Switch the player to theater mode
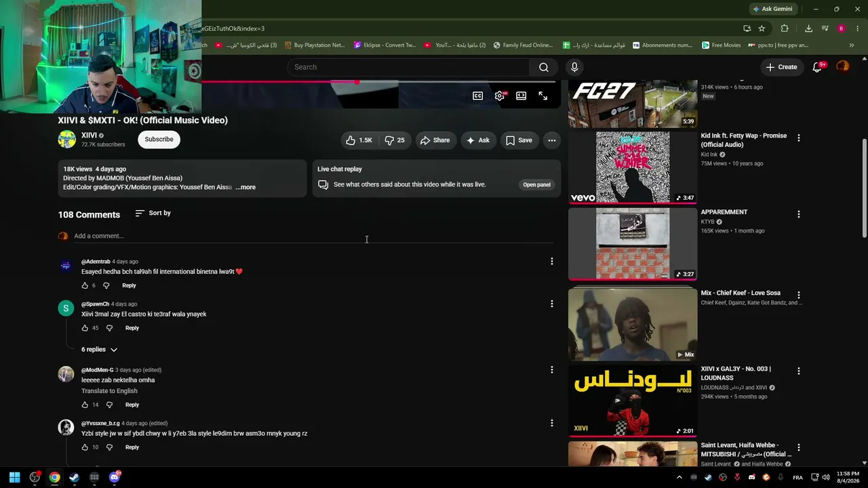Screen dimensions: 868x488 pos(521,96)
